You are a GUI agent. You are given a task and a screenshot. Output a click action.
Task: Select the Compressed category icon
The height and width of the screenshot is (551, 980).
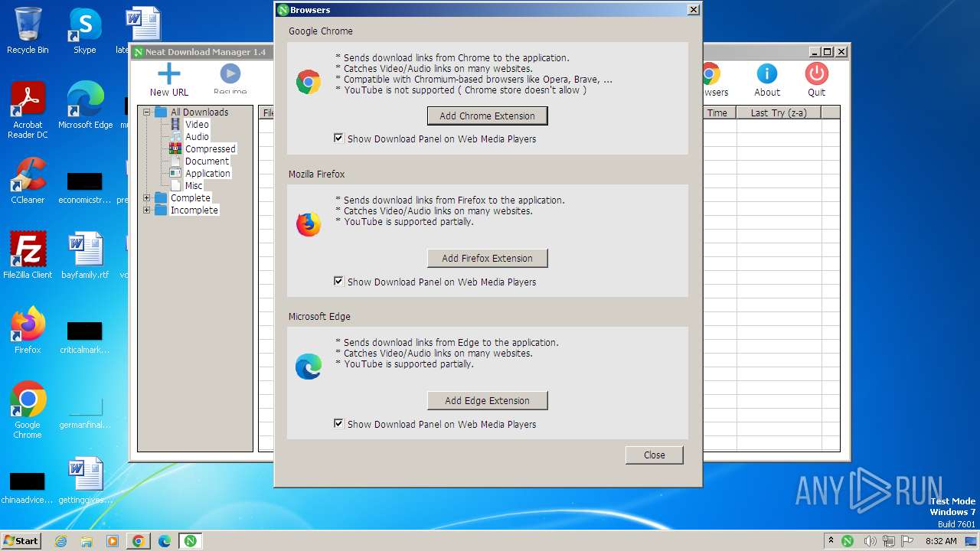[x=175, y=148]
